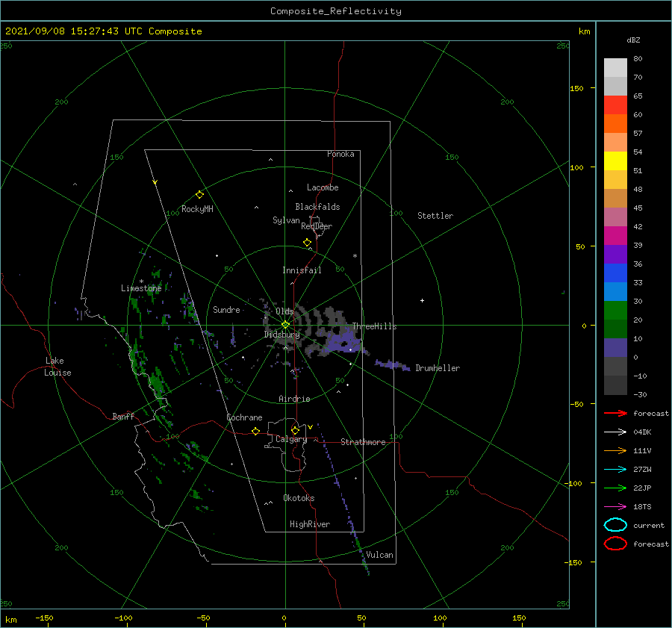Click the Vulcan label
672x628 pixels.
(379, 555)
